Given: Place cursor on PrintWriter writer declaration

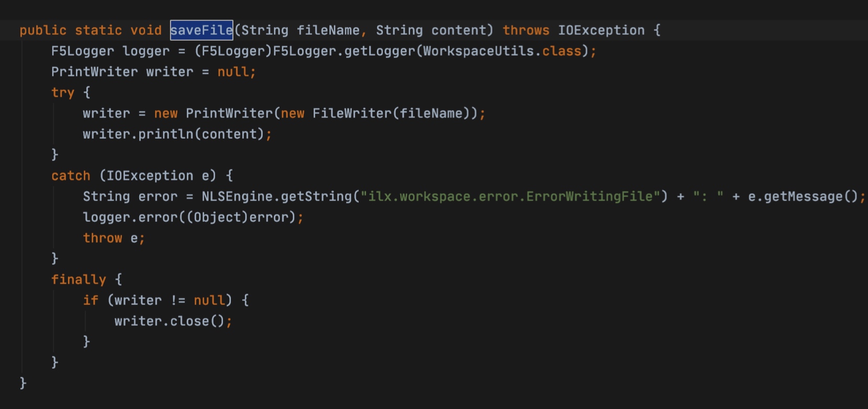Looking at the screenshot, I should (153, 72).
